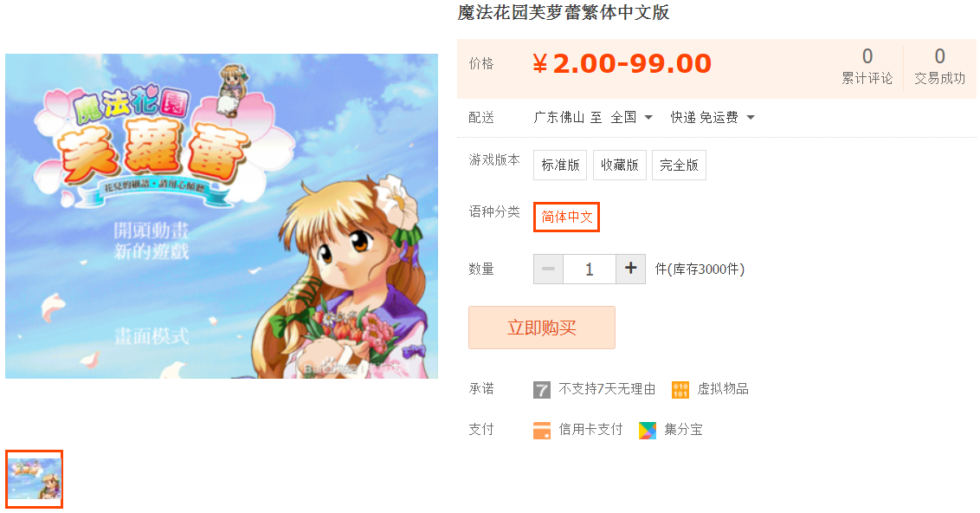This screenshot has width=980, height=513.
Task: Open the large product preview image
Action: [x=222, y=216]
